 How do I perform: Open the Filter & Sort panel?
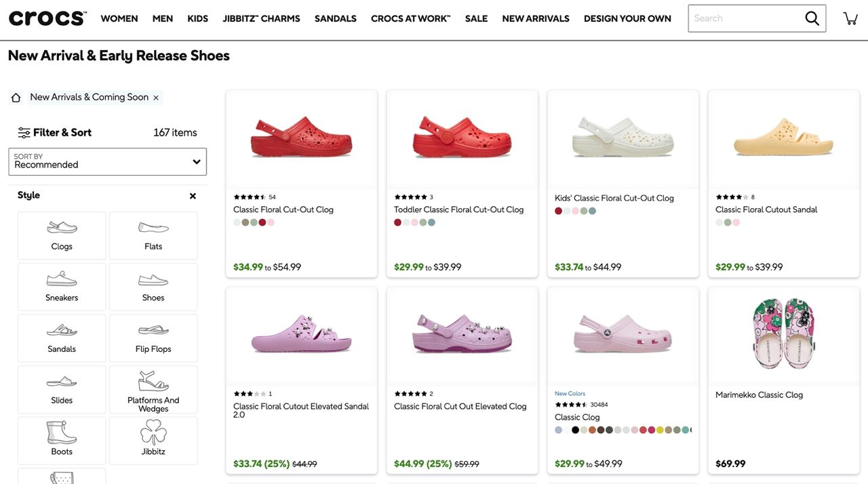coord(55,133)
